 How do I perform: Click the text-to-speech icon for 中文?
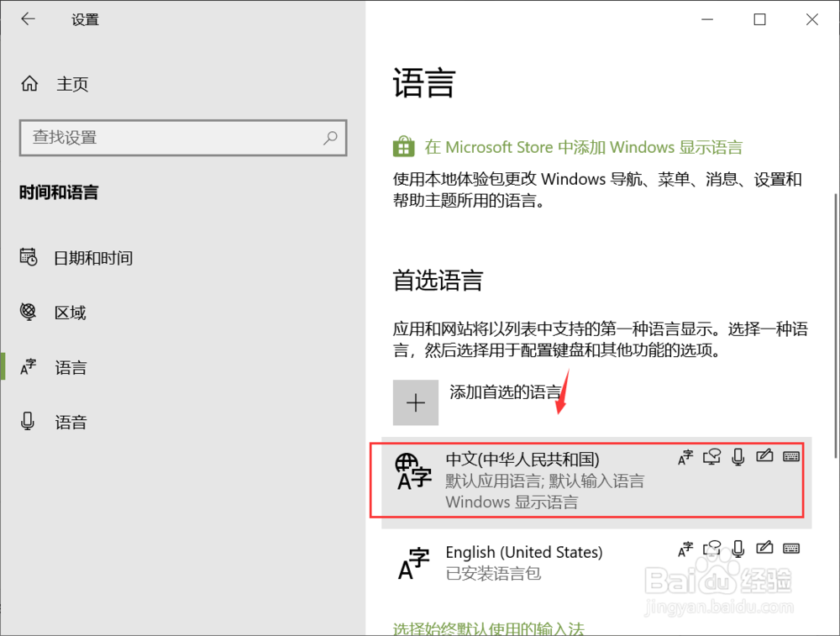pos(711,456)
